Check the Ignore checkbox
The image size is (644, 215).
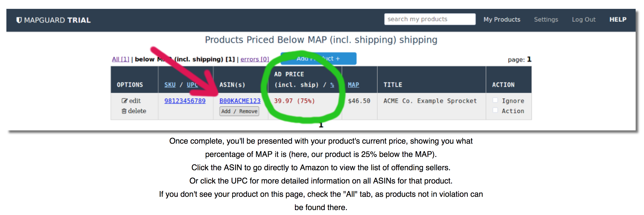coord(495,100)
